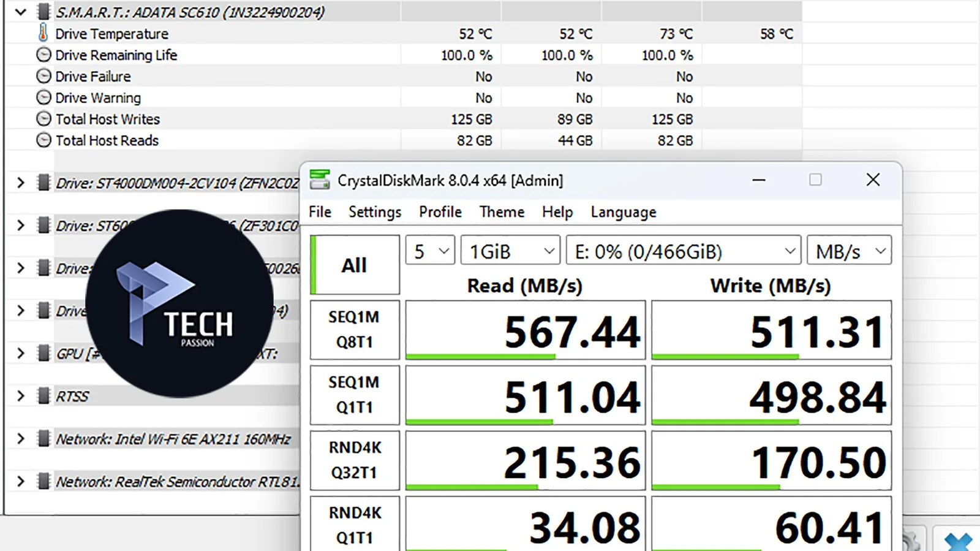Click the Intel Wi-Fi 6E network chip icon
980x551 pixels.
pos(43,439)
